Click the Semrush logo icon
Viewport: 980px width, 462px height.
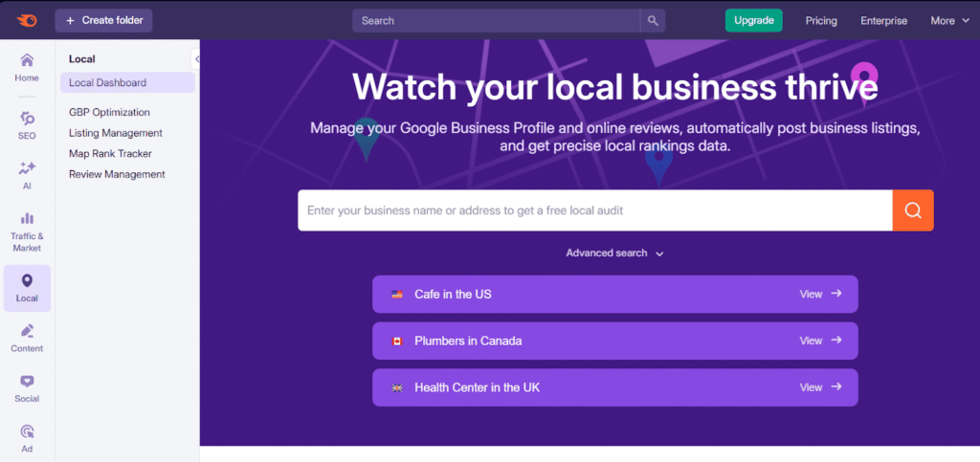coord(25,20)
